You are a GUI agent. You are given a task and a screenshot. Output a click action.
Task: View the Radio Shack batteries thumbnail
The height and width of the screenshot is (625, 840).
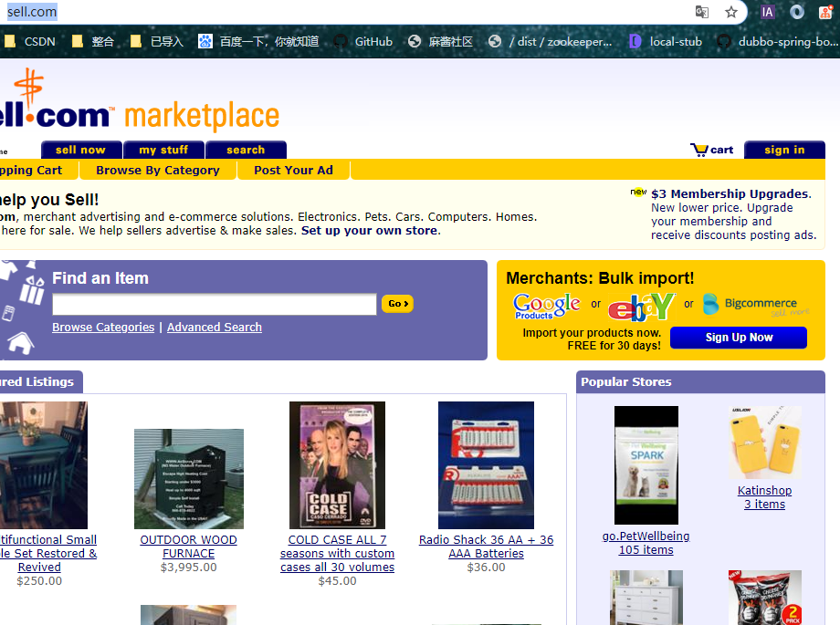[x=486, y=465]
